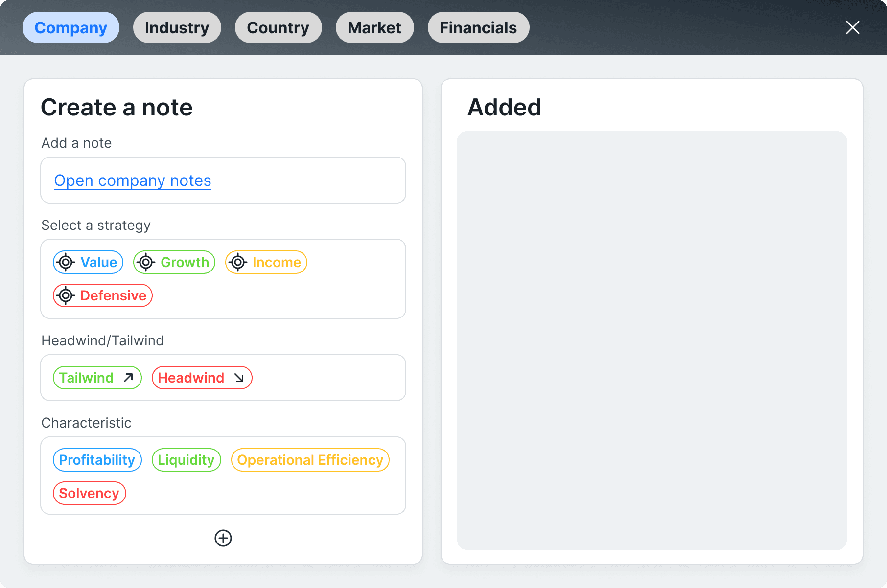The width and height of the screenshot is (887, 588).
Task: Click inside the Add a note field
Action: click(223, 180)
